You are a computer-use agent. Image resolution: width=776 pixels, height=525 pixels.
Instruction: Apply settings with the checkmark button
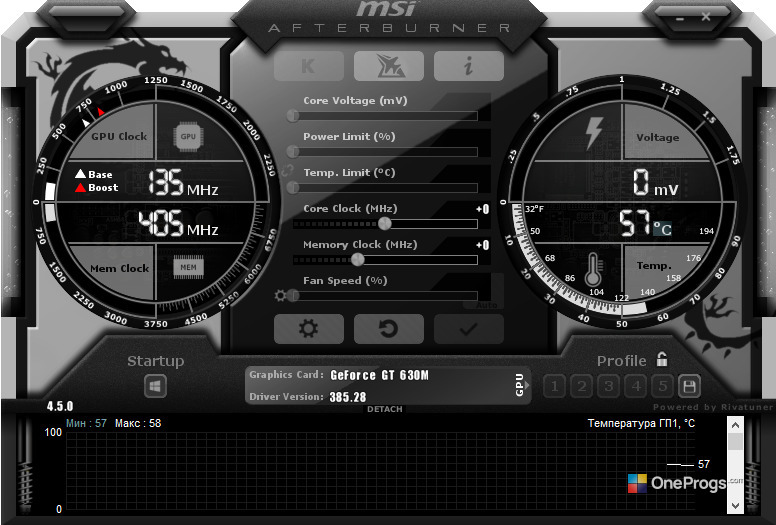[469, 329]
